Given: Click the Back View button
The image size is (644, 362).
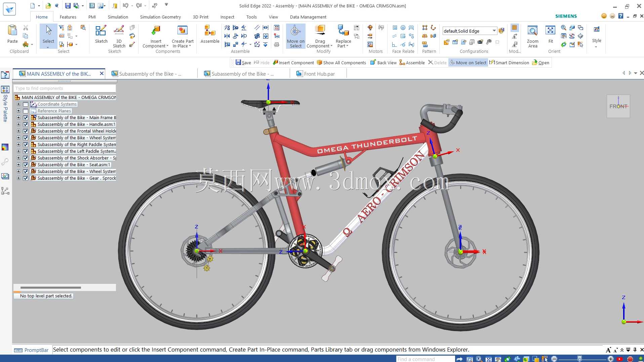Looking at the screenshot, I should (384, 63).
